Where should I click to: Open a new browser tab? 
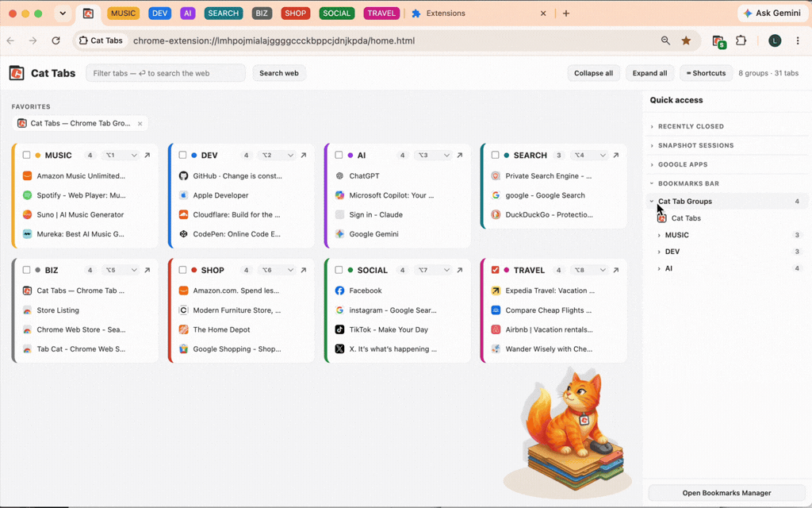coord(566,13)
